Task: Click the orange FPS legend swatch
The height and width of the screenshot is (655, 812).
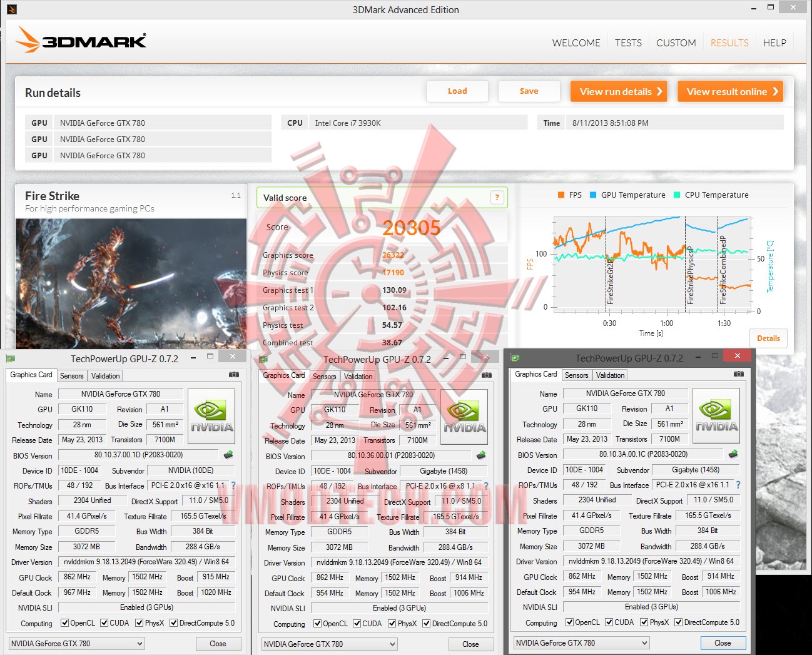Action: 561,195
